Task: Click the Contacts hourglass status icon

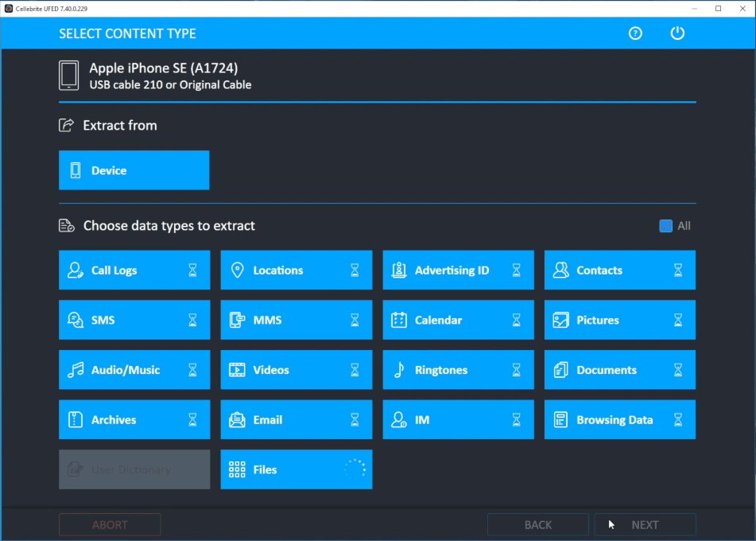Action: click(x=678, y=270)
